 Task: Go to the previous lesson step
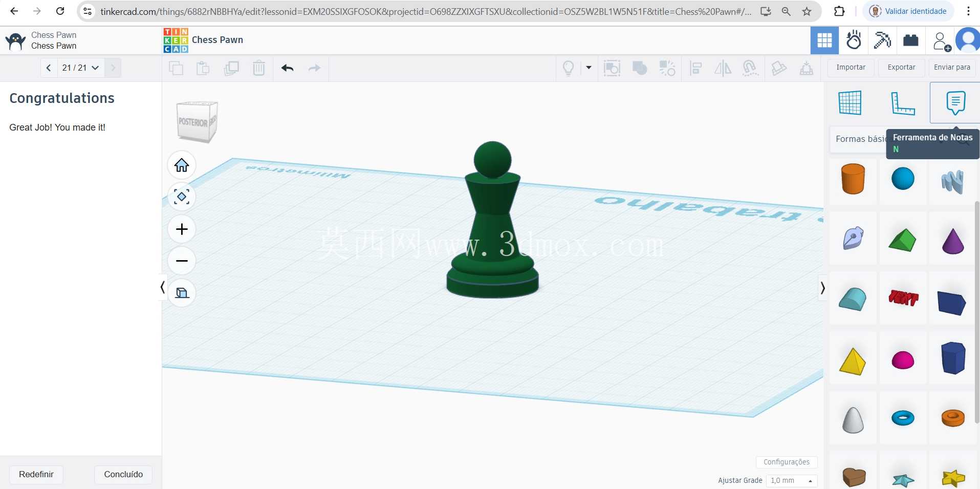49,68
